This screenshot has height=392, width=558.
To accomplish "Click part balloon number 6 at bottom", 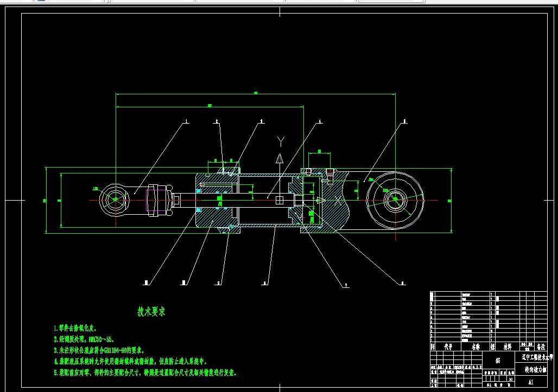I will pyautogui.click(x=402, y=283).
